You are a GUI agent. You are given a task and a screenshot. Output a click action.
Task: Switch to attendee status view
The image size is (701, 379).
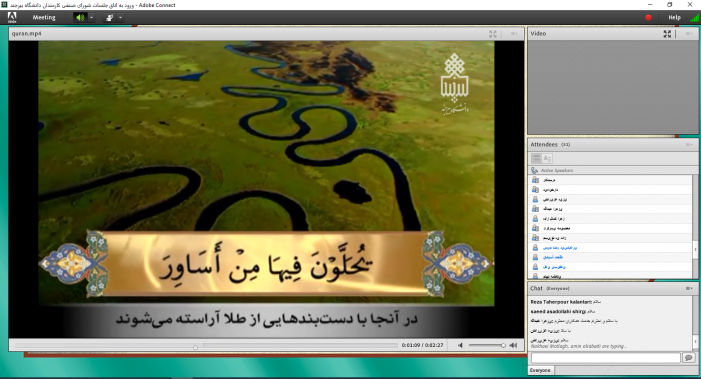[547, 158]
